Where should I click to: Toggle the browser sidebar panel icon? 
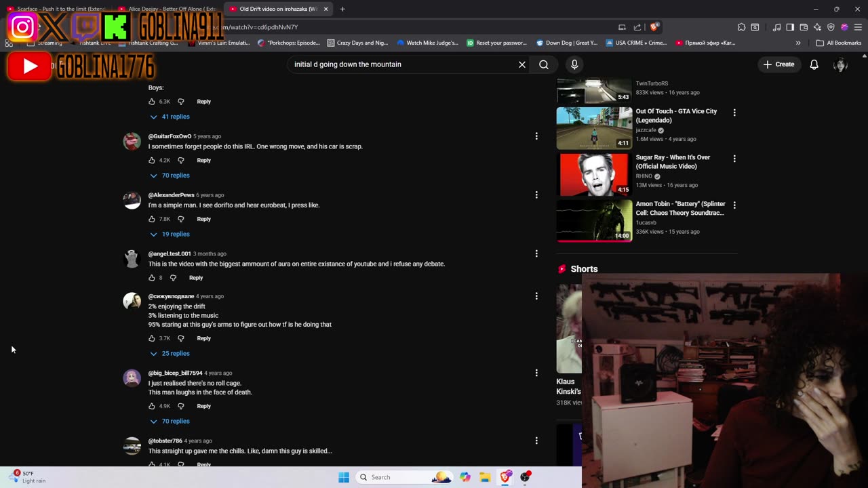tap(790, 27)
